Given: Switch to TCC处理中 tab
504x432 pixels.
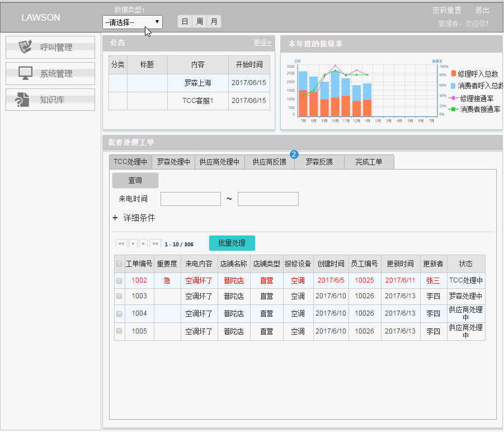Looking at the screenshot, I should pyautogui.click(x=130, y=162).
